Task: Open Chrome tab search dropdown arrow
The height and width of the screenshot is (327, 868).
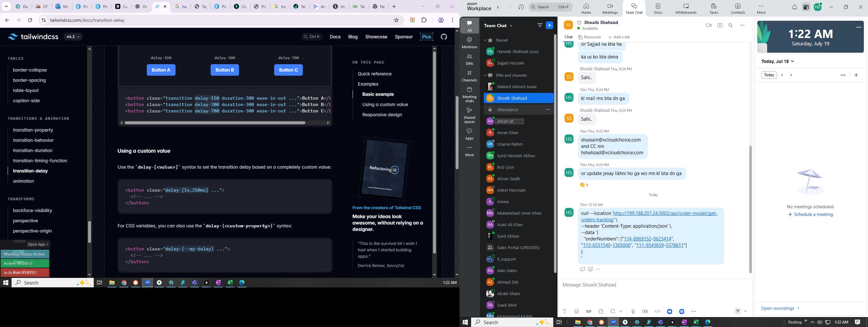Action: point(6,6)
